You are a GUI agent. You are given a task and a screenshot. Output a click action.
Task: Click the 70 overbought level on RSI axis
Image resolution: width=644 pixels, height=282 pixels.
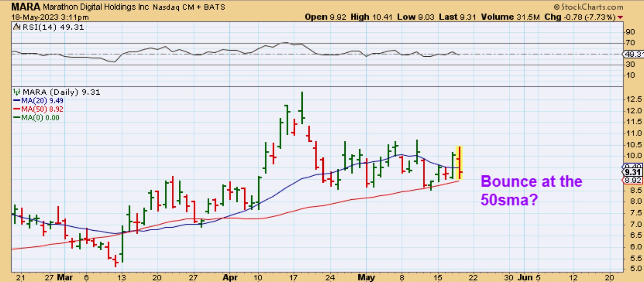(x=630, y=43)
